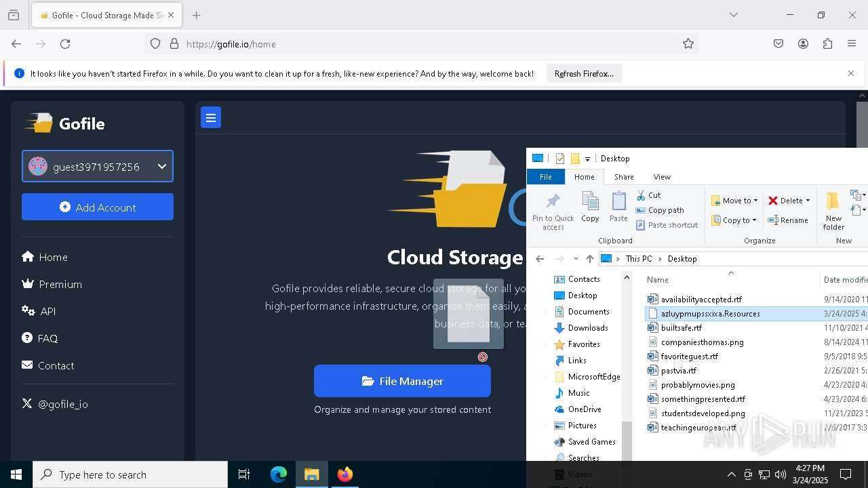Open the Delete dropdown arrow
Viewport: 868px width, 488px height.
point(808,201)
